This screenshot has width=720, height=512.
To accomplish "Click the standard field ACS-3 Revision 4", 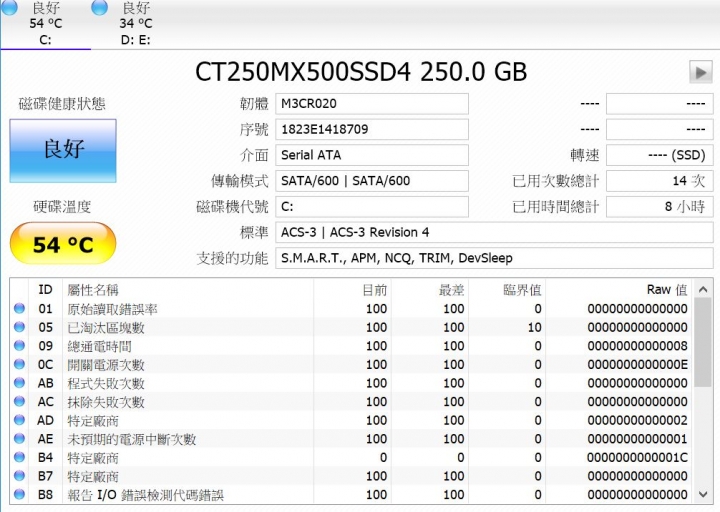I will coord(494,232).
